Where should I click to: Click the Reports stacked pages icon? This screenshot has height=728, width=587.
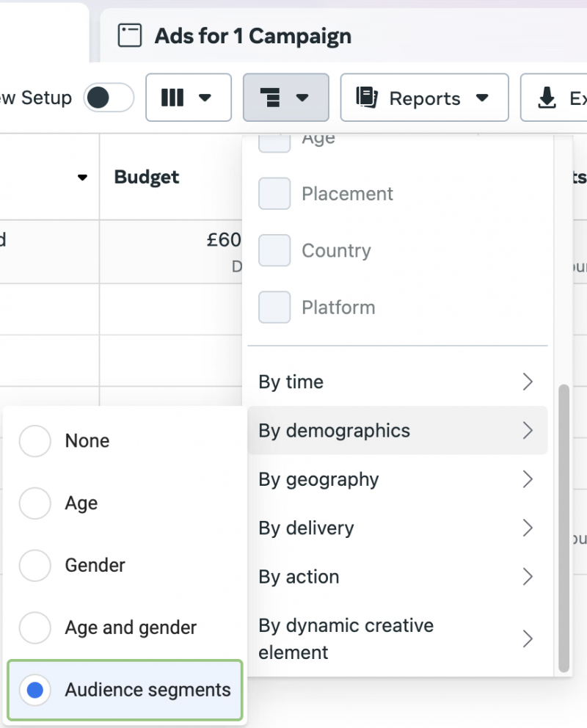366,98
